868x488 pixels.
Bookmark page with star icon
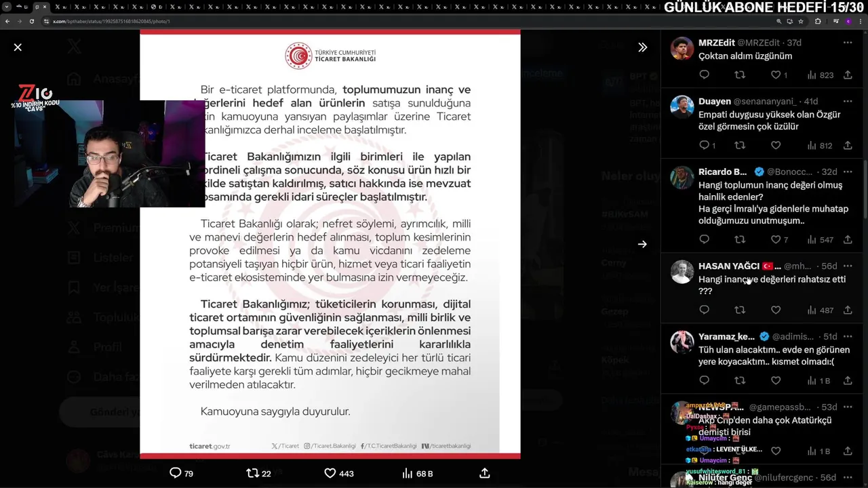[801, 21]
